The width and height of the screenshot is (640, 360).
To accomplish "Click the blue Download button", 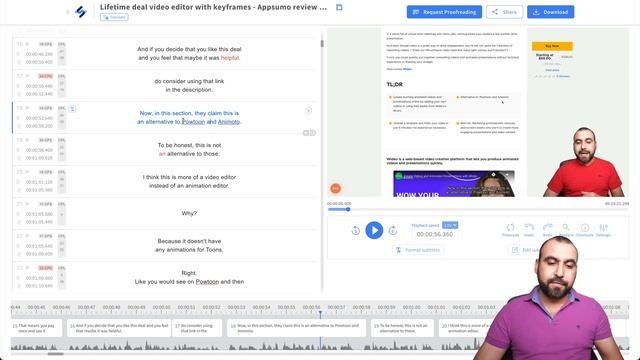I will coord(550,12).
